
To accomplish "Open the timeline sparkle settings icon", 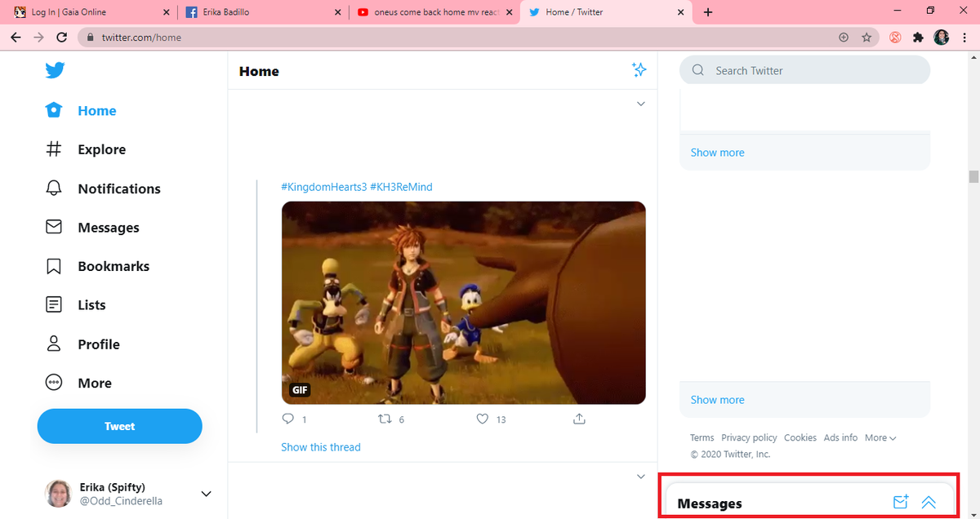I will [639, 70].
